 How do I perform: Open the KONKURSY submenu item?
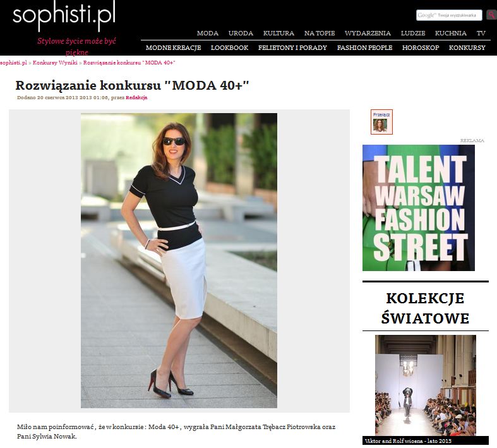pos(467,48)
